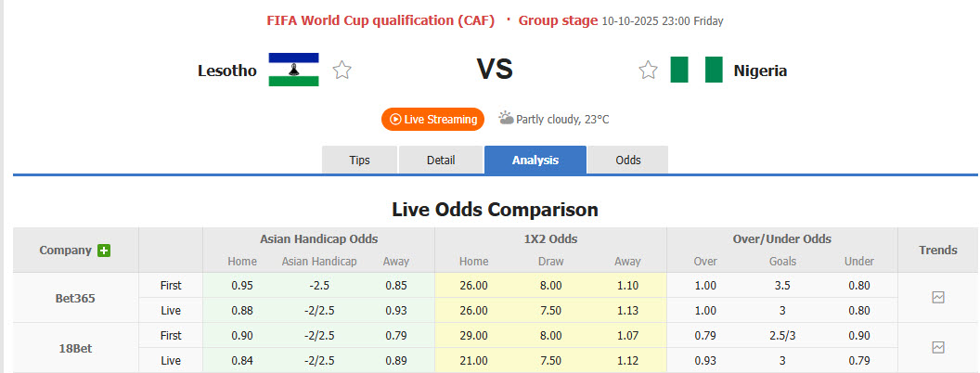This screenshot has height=373, width=980.
Task: Click Bet365 live home 1X2 odds 26.00
Action: 473,310
